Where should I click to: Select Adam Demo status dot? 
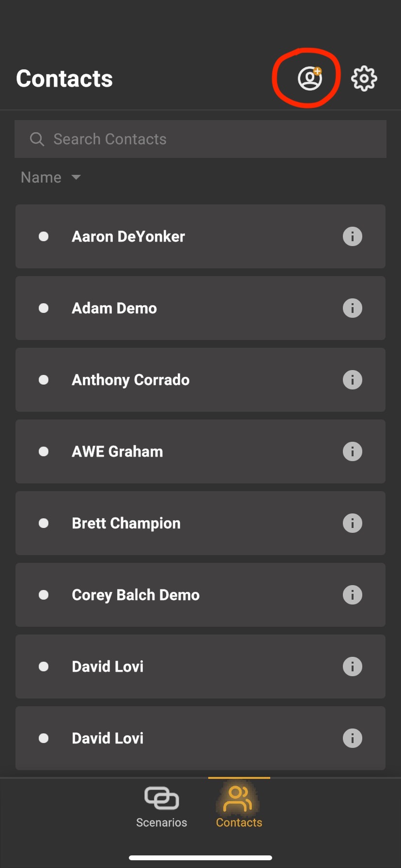click(x=44, y=308)
